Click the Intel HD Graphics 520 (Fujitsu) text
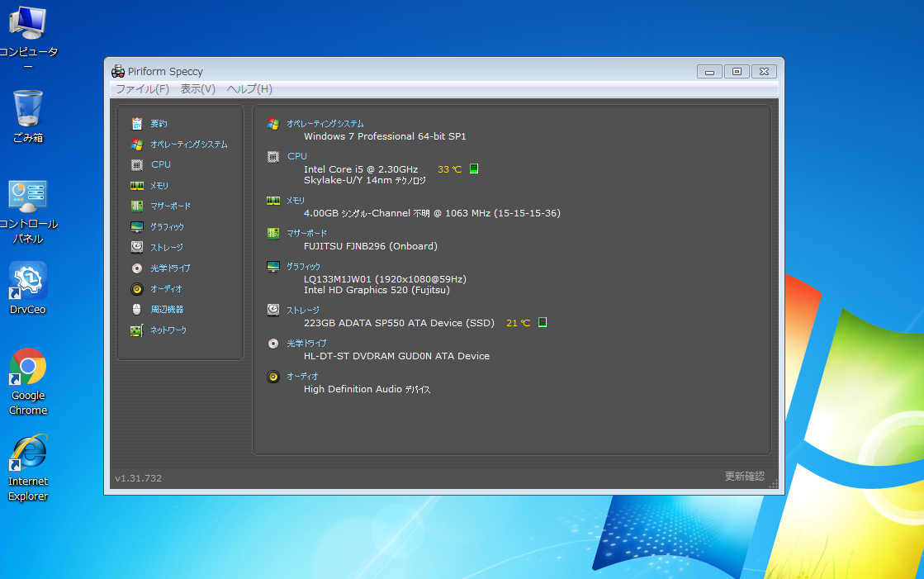The width and height of the screenshot is (924, 579). pos(377,290)
